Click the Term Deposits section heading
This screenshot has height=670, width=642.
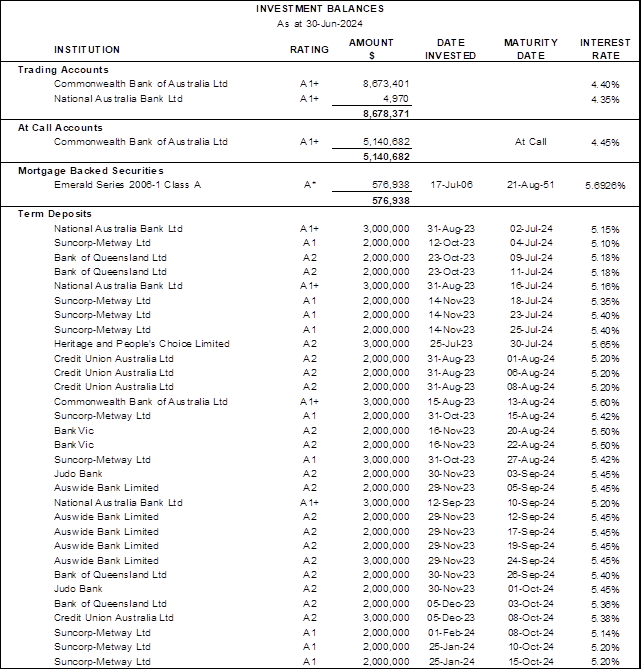click(x=55, y=214)
